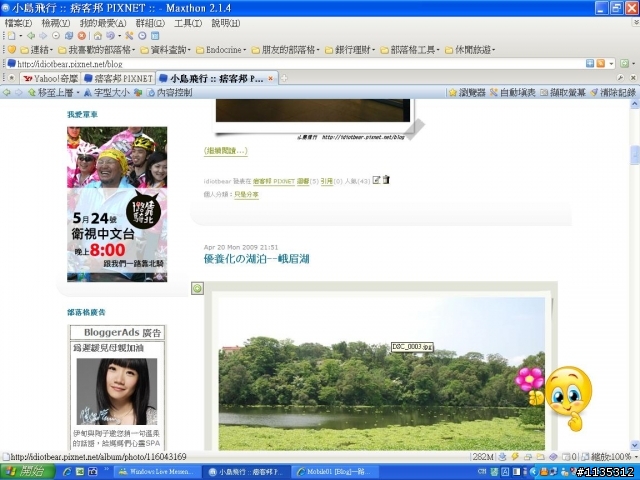Expand the 朋友的部落格 favorites folder
Viewport: 640px width, 480px height.
[x=285, y=50]
